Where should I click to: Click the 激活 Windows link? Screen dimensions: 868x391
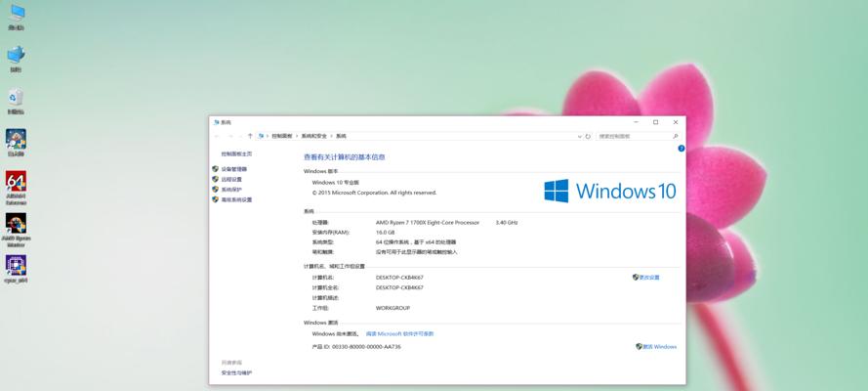[659, 347]
